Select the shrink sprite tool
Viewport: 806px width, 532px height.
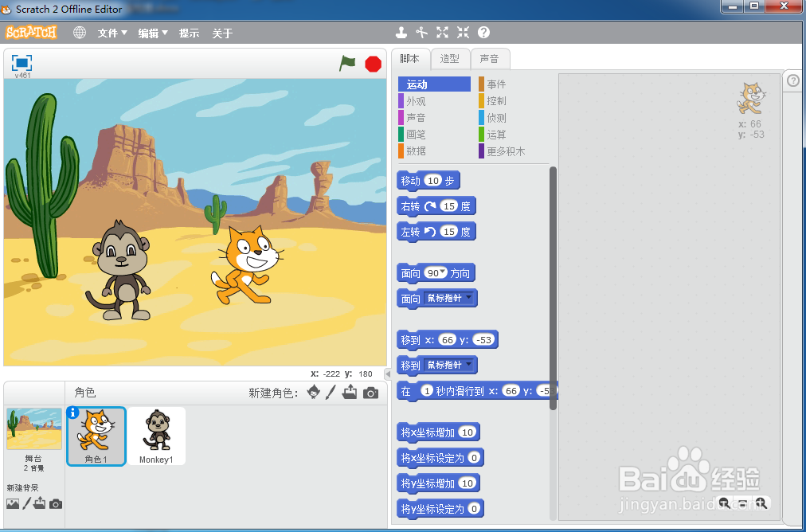pos(464,33)
